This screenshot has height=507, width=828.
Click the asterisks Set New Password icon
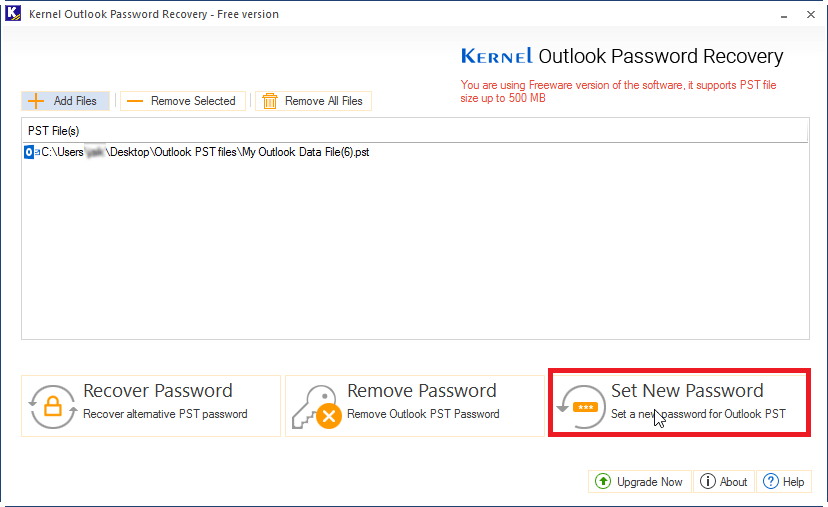point(581,406)
